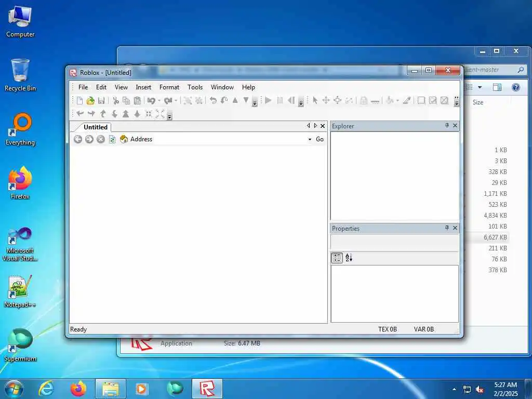Pin the Explorer panel with pushpin
The image size is (532, 399).
coord(447,126)
